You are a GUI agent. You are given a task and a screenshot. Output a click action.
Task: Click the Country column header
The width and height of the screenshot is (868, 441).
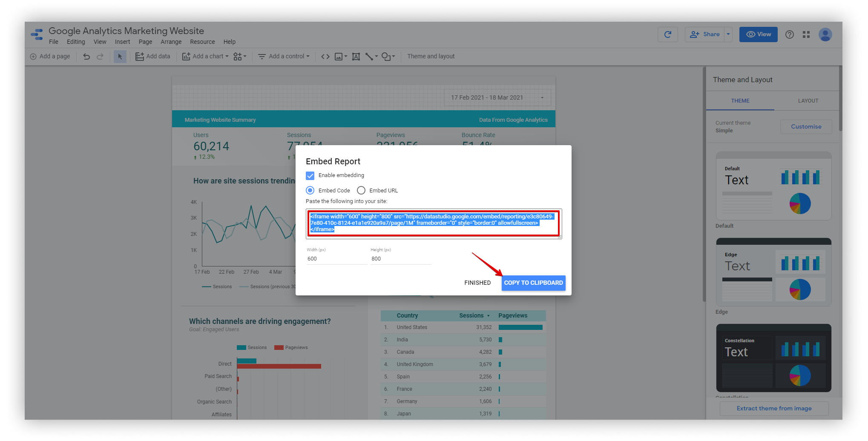click(x=407, y=316)
